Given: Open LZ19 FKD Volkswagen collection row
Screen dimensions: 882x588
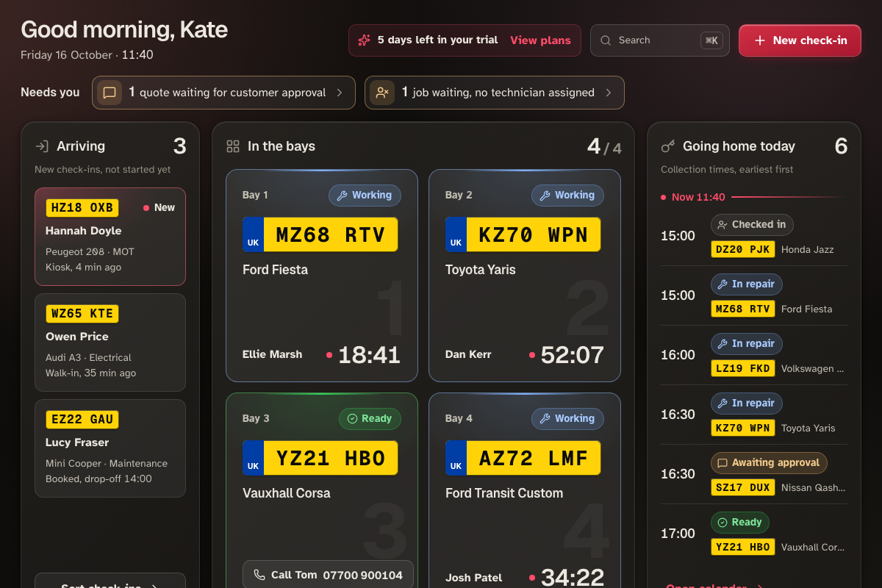Looking at the screenshot, I should click(x=754, y=355).
